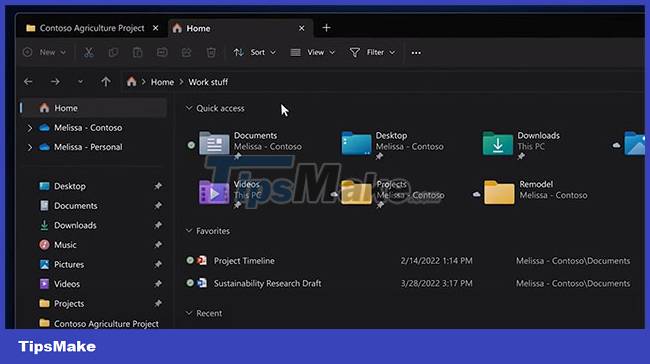
Task: Click PowerPoint icon of Project Timeline
Action: (202, 260)
